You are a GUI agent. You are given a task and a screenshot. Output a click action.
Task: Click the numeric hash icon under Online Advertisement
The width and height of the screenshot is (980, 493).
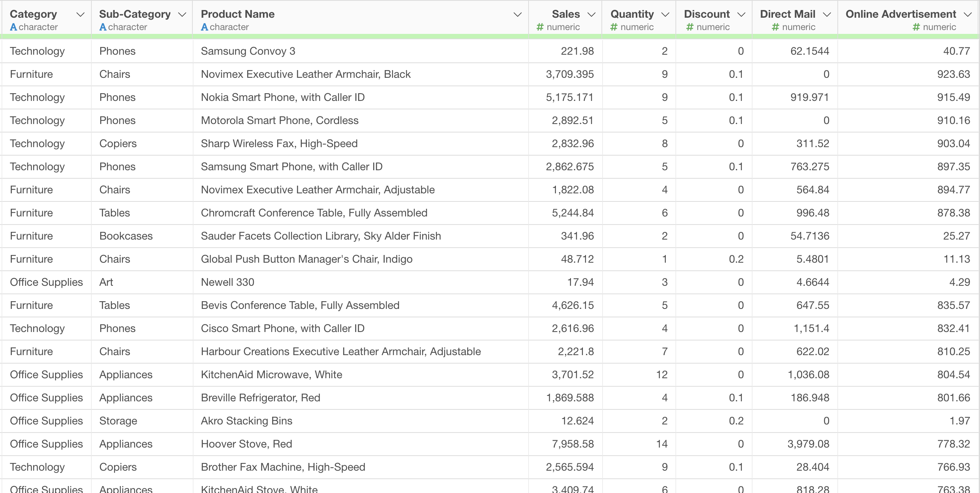(916, 27)
